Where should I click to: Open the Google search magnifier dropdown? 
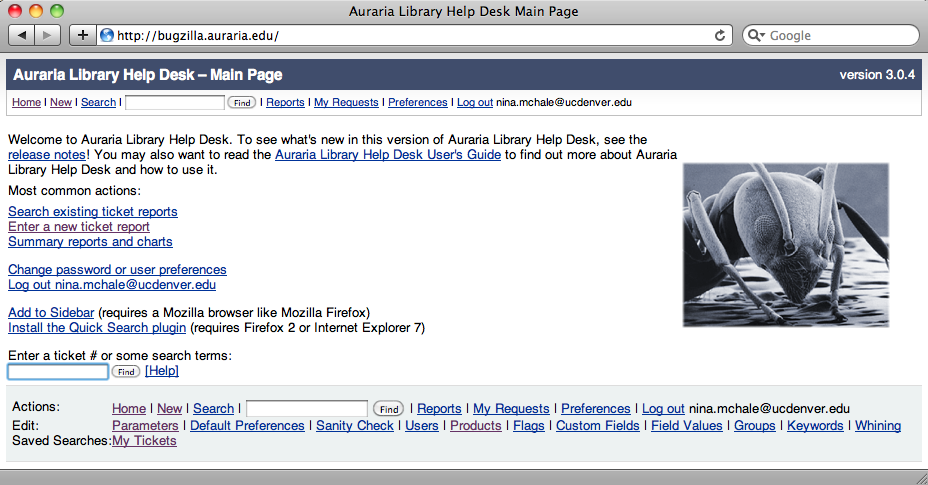756,36
